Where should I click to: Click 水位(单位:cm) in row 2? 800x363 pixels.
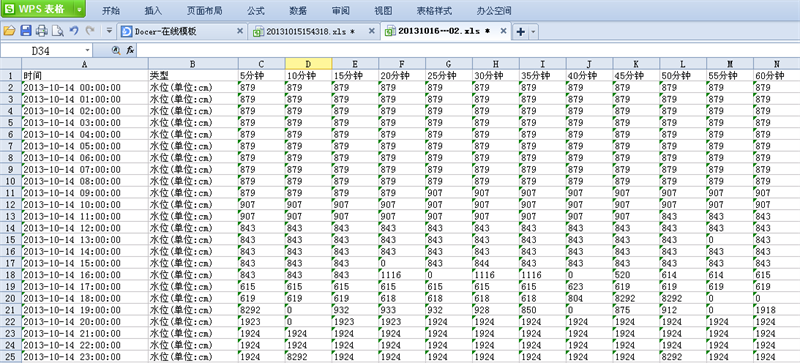(x=193, y=87)
